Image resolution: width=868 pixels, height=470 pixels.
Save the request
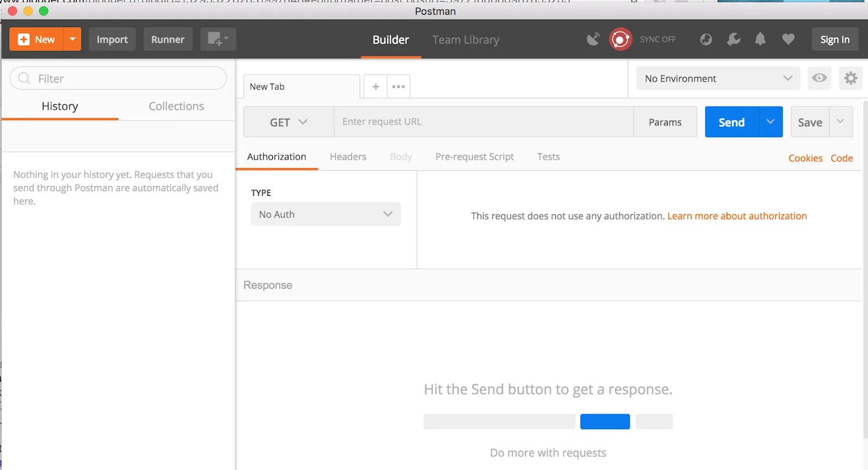tap(810, 122)
